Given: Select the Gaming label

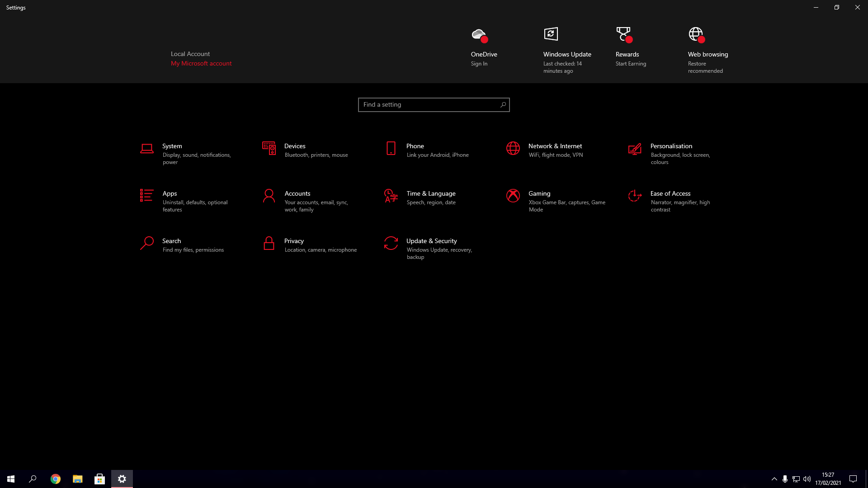Looking at the screenshot, I should click(539, 193).
